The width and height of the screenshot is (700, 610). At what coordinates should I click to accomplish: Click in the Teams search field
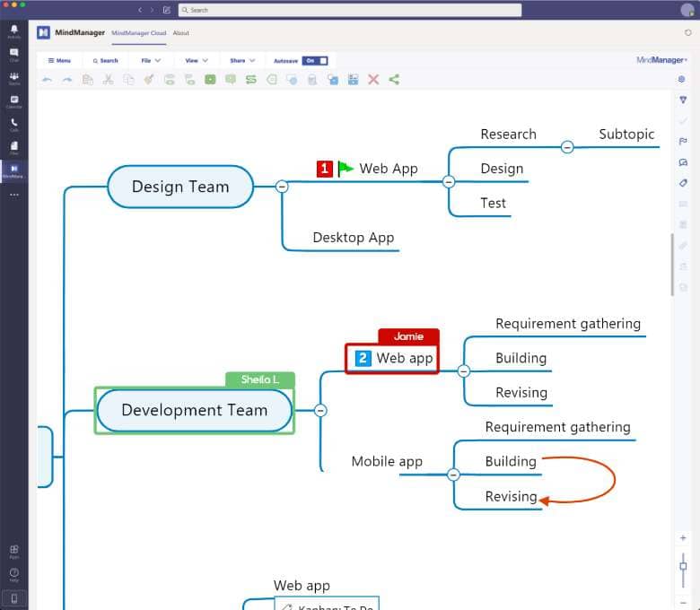(x=350, y=10)
